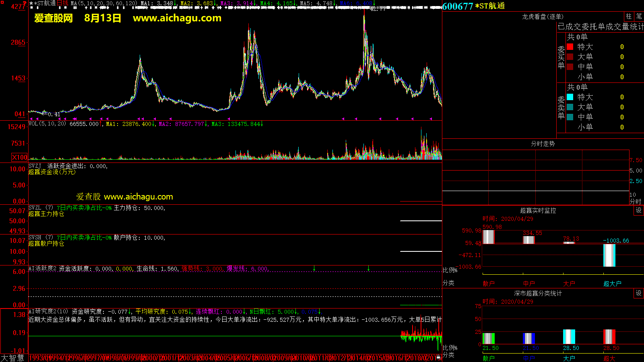Click the 笔 tick-view button
The image size is (644, 362).
tap(639, 16)
